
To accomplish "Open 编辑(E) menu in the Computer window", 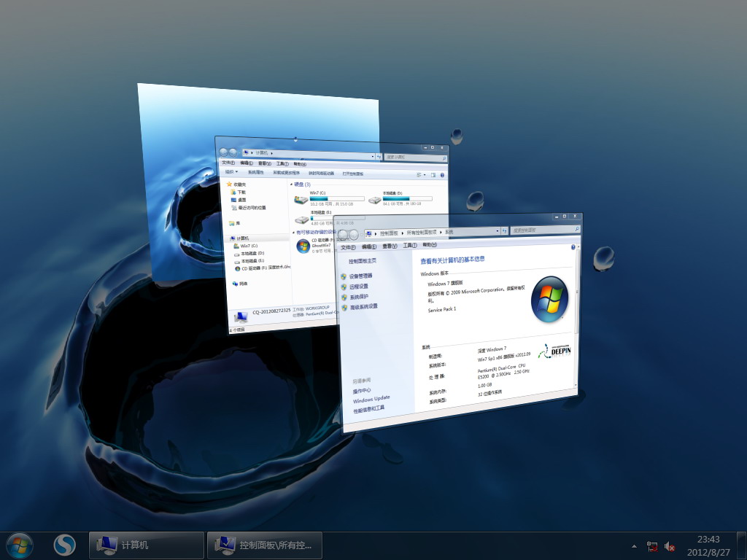I will [247, 163].
